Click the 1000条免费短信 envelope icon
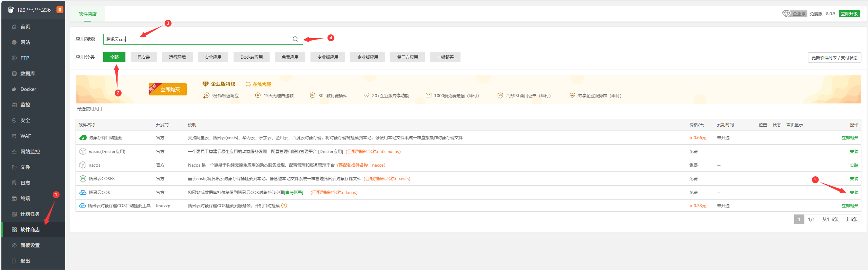This screenshot has width=868, height=270. pos(429,95)
